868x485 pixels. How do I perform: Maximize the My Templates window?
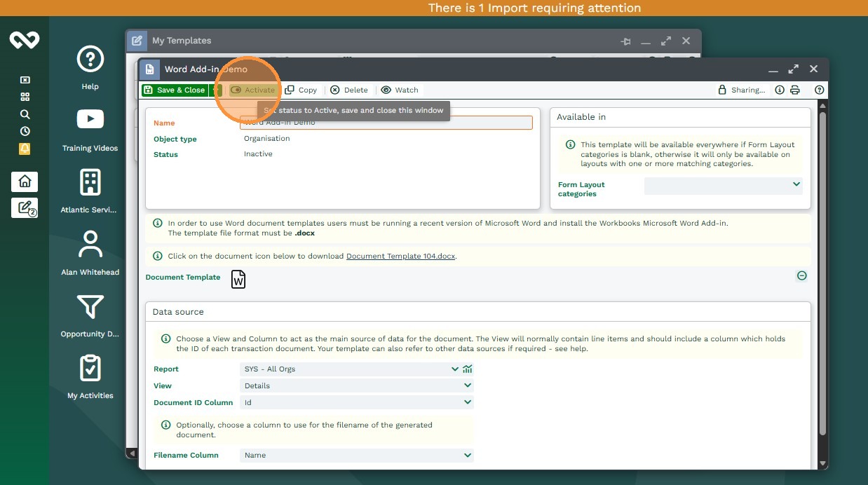tap(665, 41)
